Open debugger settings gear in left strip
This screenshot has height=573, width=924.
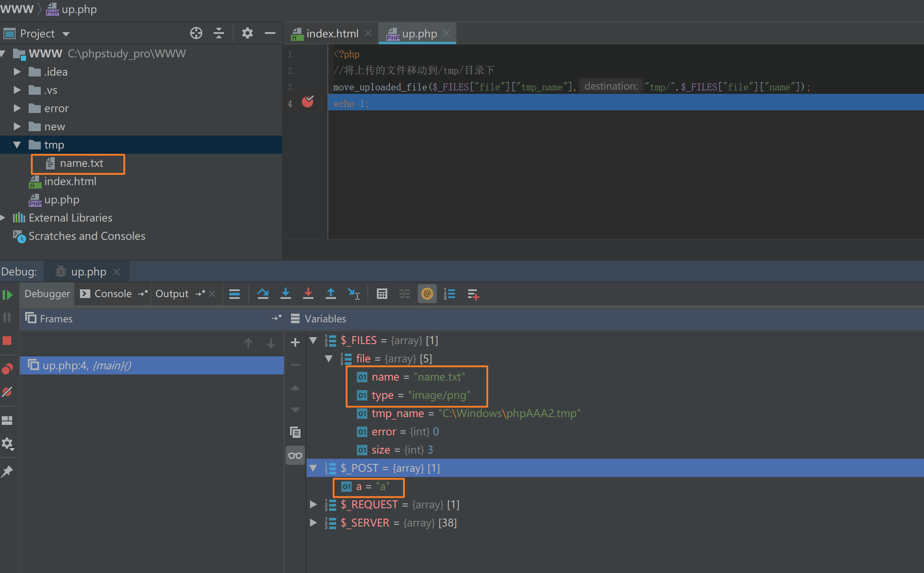pos(7,444)
